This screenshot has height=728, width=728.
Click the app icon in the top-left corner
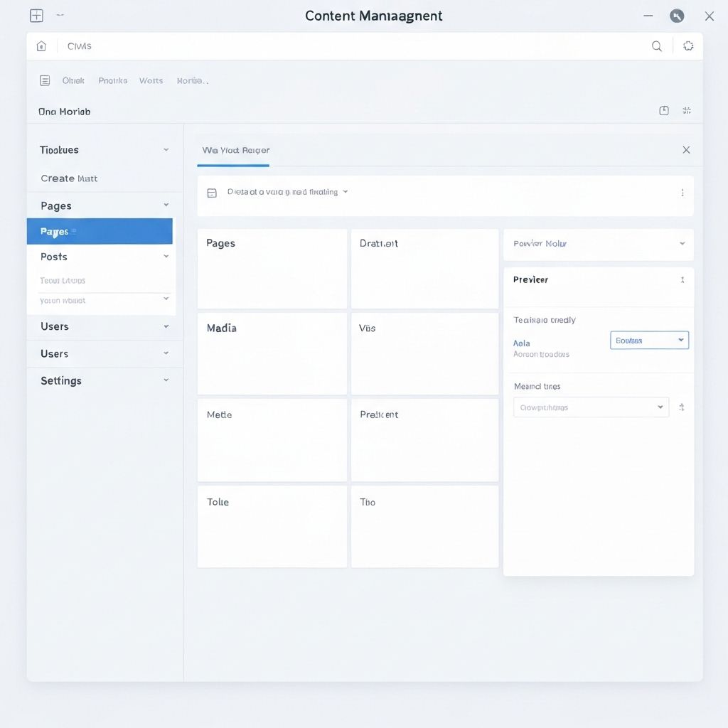pos(35,14)
